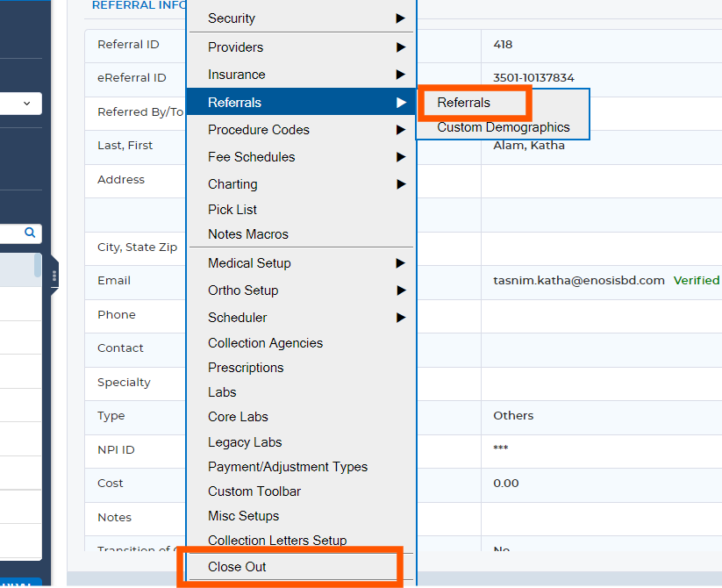
Task: Choose Pick List from the menu
Action: (301, 210)
